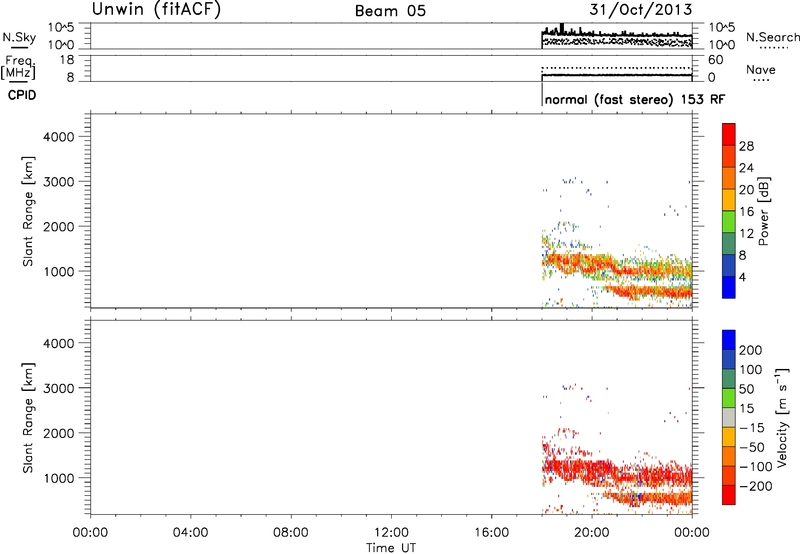800x554 pixels.
Task: Click the "08:00" time tick label
Action: pyautogui.click(x=291, y=533)
